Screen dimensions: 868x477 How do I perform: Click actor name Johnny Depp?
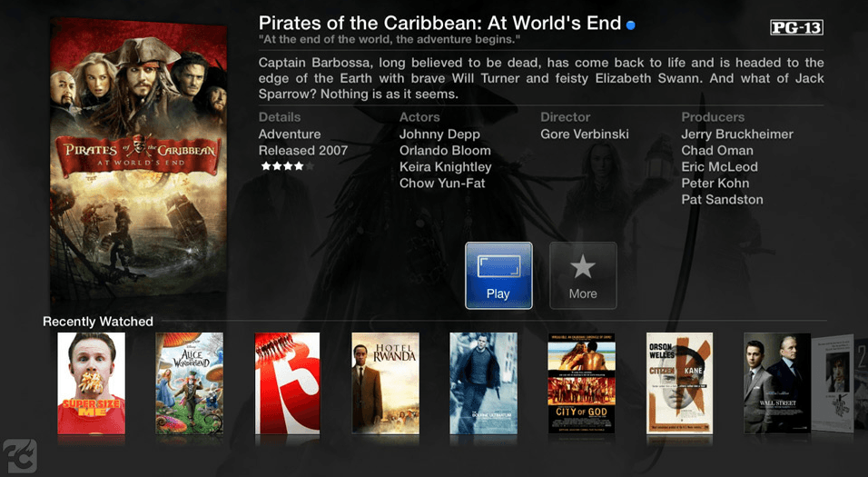(439, 134)
